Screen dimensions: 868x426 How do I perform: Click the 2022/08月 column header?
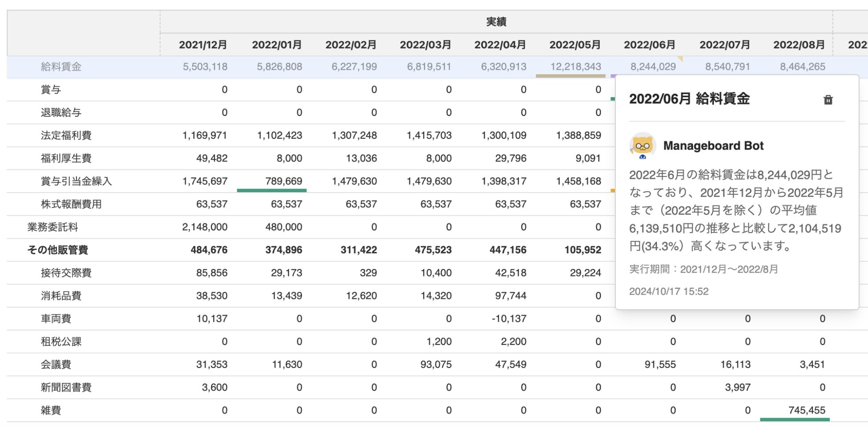pyautogui.click(x=799, y=45)
